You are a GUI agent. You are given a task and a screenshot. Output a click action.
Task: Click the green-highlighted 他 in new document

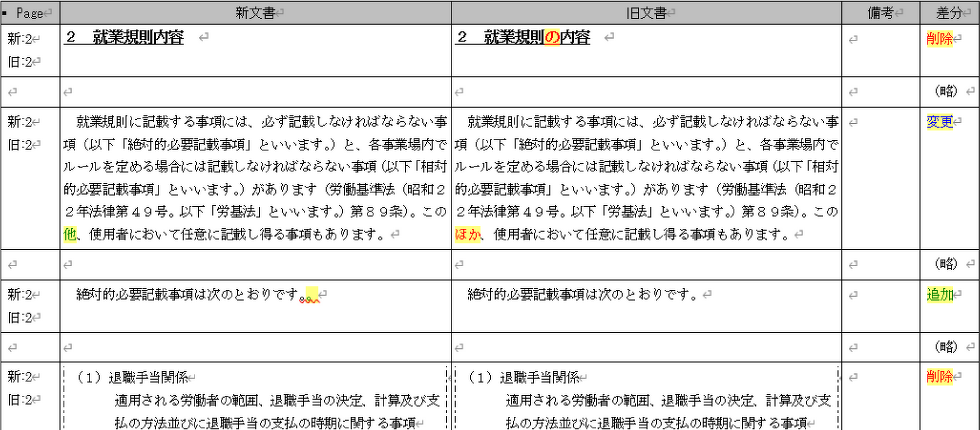69,234
